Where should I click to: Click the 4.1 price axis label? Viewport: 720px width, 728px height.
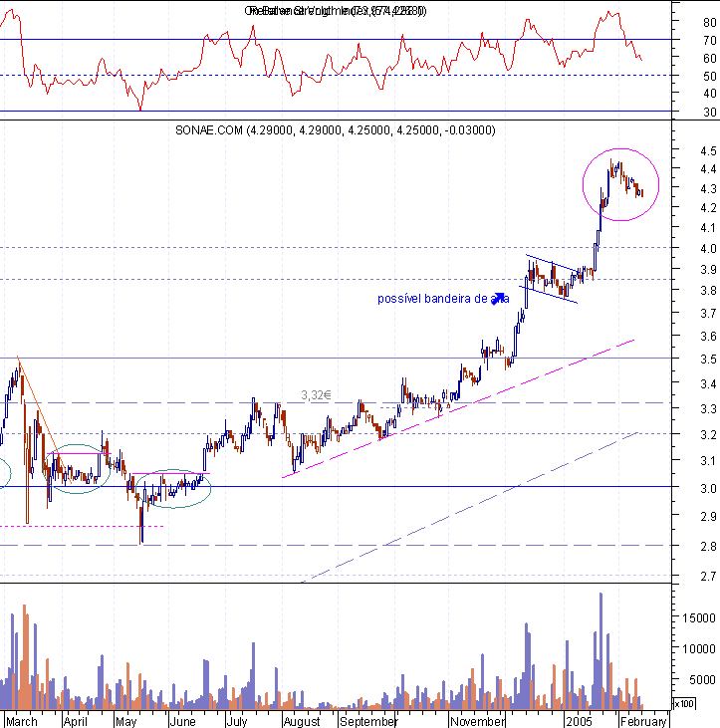pyautogui.click(x=708, y=227)
